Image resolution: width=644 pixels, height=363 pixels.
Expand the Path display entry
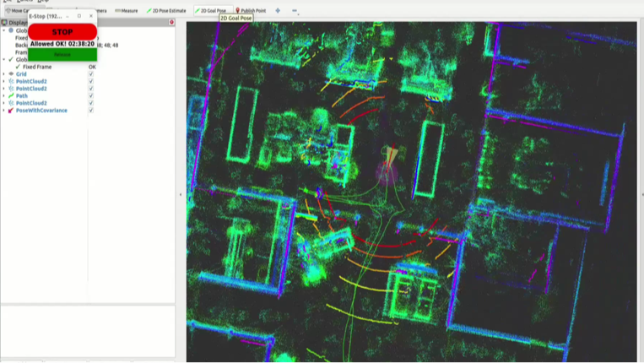pyautogui.click(x=4, y=95)
